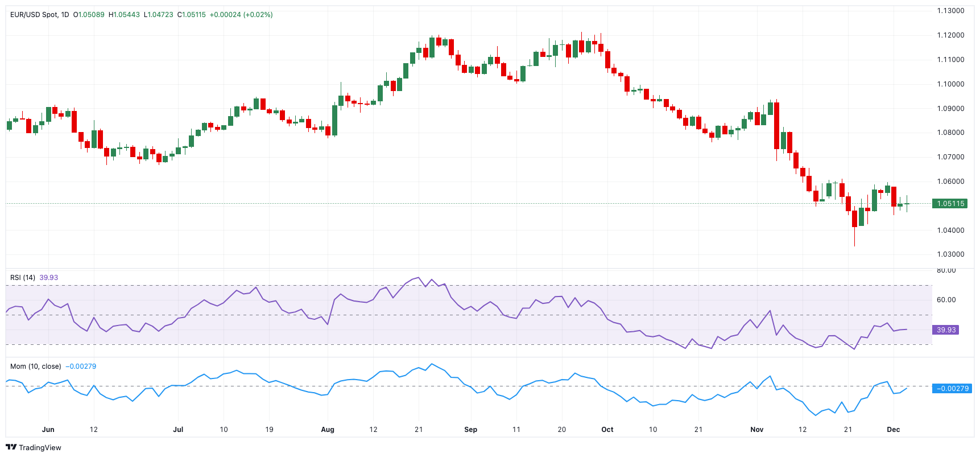Viewport: 980px width, 457px height.
Task: Click the 1.10000 price axis label
Action: click(950, 84)
